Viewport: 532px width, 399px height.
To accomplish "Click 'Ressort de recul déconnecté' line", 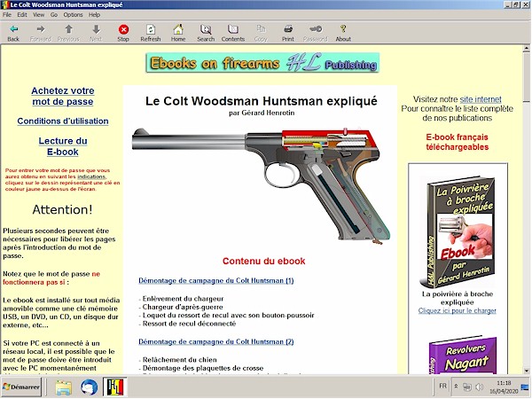I will [188, 324].
